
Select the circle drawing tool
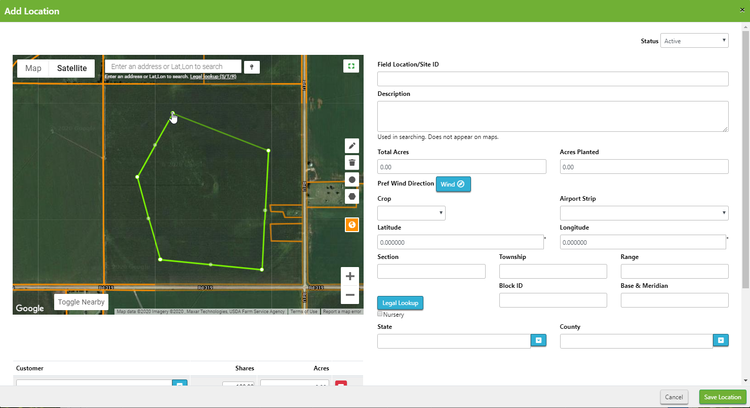[x=352, y=180]
